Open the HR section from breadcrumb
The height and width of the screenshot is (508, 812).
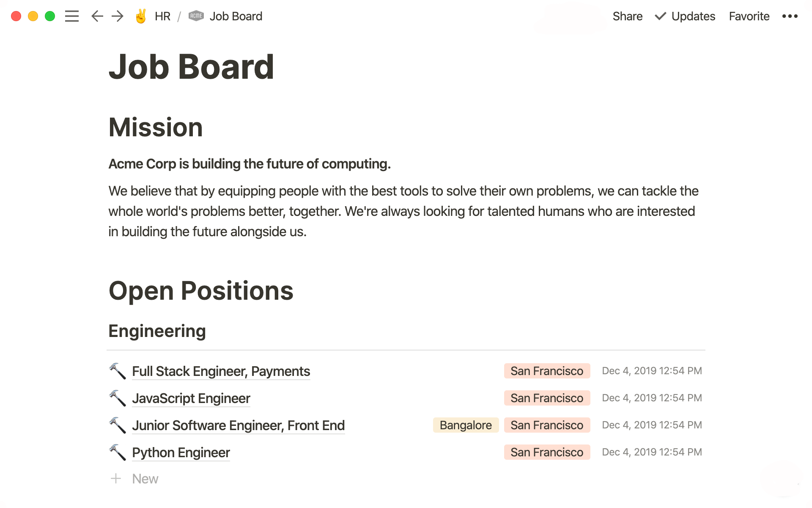coord(162,16)
